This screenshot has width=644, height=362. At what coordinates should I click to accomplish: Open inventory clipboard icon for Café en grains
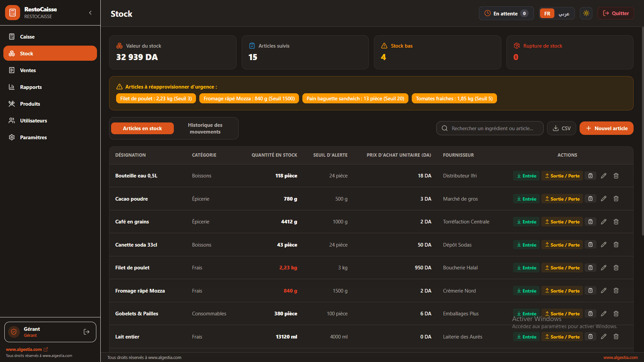click(590, 222)
